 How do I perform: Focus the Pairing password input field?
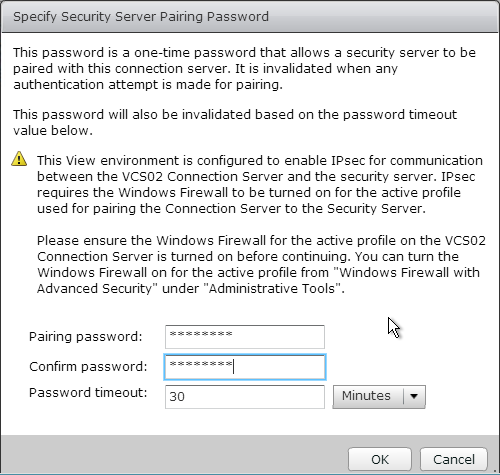(x=245, y=337)
